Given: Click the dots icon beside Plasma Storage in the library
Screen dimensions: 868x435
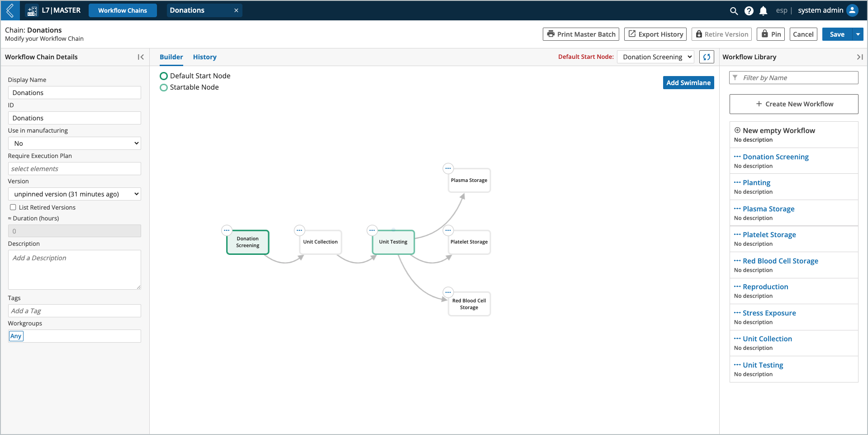Looking at the screenshot, I should pos(737,209).
